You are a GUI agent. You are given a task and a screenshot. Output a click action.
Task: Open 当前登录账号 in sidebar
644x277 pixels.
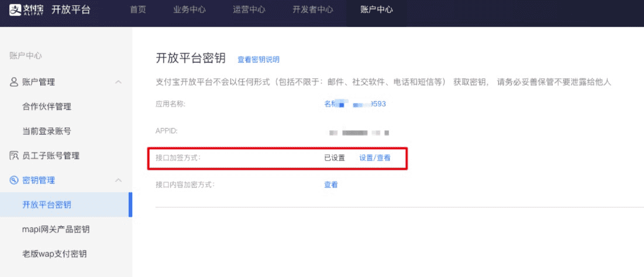(x=47, y=131)
